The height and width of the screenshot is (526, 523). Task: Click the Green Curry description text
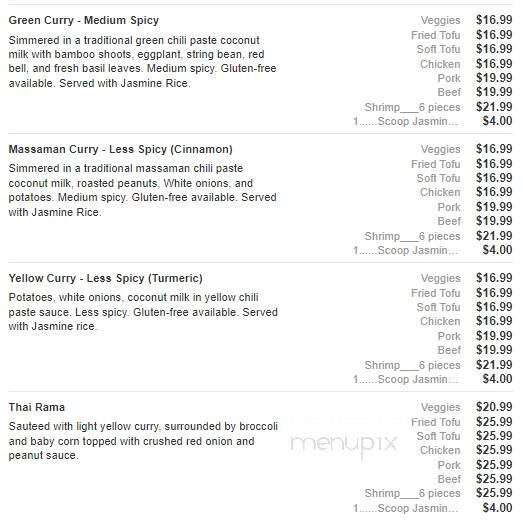pyautogui.click(x=142, y=61)
